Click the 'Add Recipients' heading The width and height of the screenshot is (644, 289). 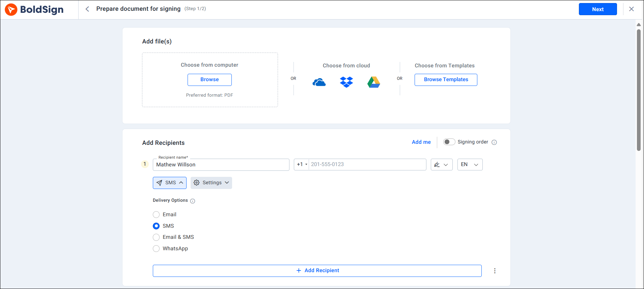[163, 143]
